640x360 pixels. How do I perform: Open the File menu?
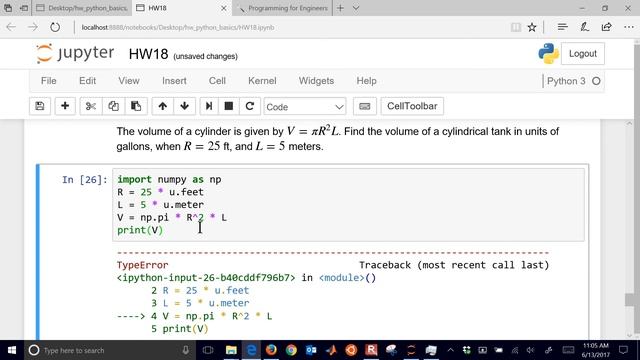[x=49, y=81]
